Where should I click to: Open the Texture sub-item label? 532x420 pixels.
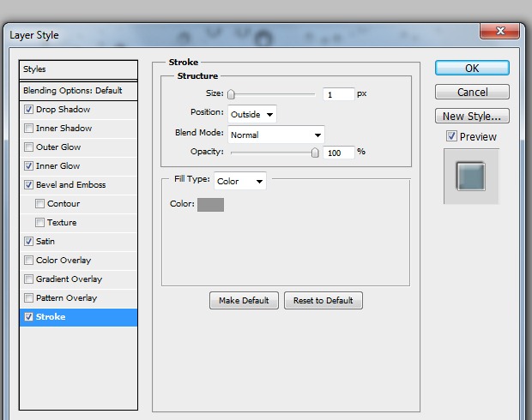(x=62, y=222)
